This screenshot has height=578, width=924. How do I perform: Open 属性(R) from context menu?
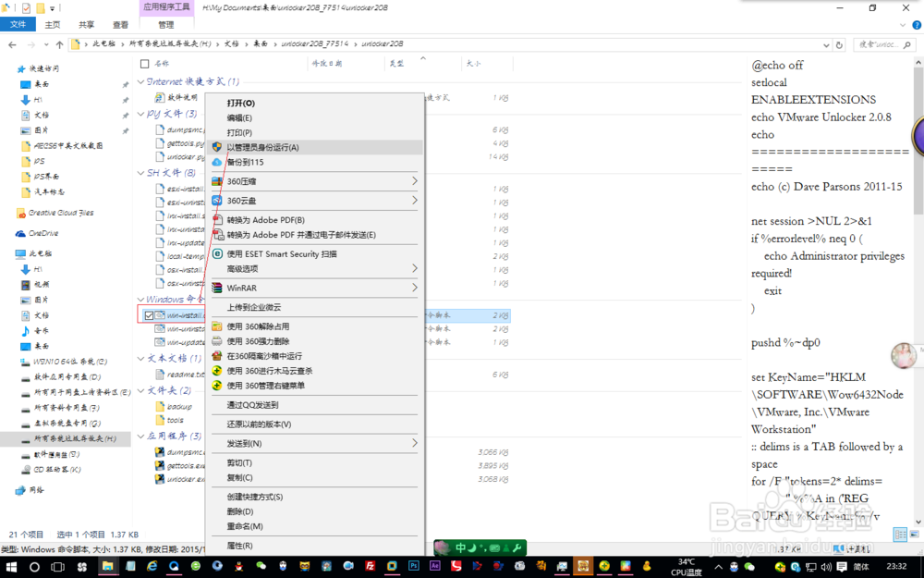point(239,546)
